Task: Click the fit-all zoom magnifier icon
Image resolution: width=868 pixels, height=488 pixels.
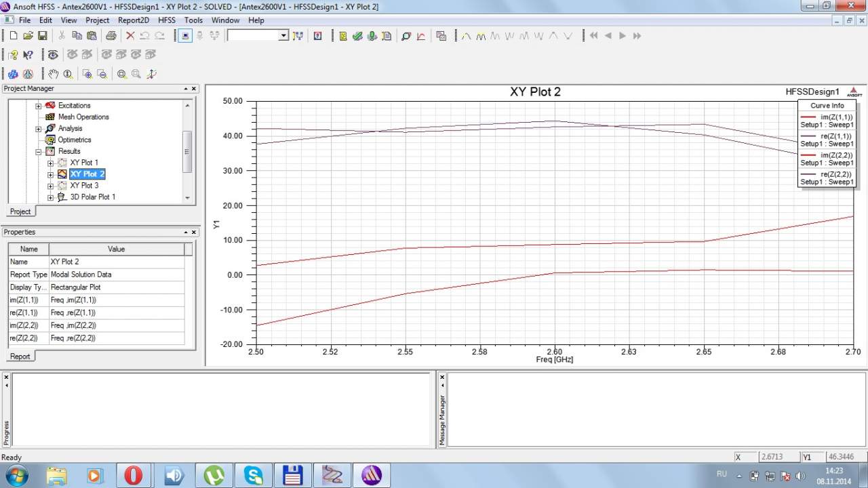Action: pos(121,74)
